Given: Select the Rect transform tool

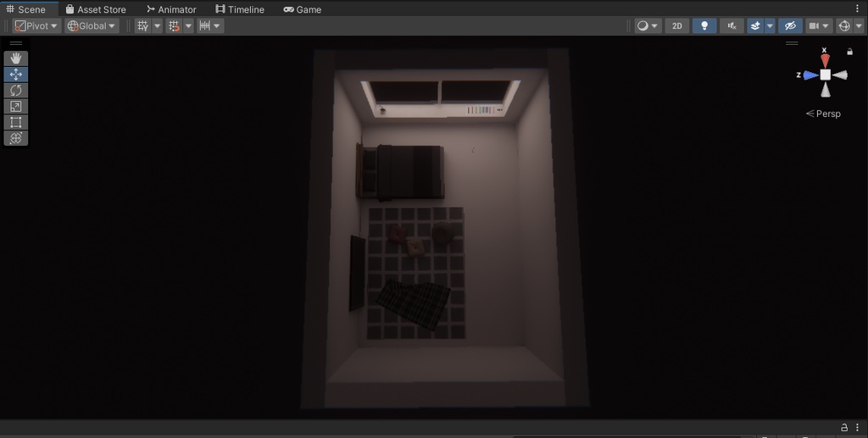Looking at the screenshot, I should (15, 122).
